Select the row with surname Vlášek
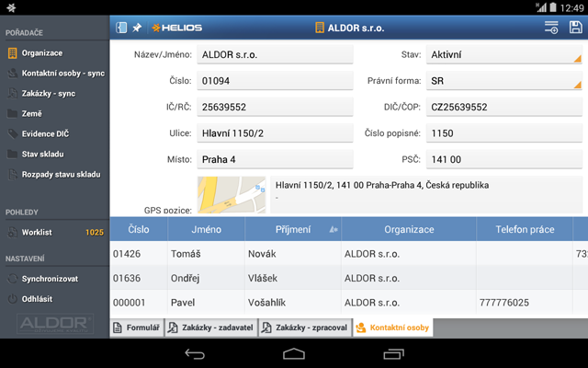The width and height of the screenshot is (588, 368). coord(349,278)
